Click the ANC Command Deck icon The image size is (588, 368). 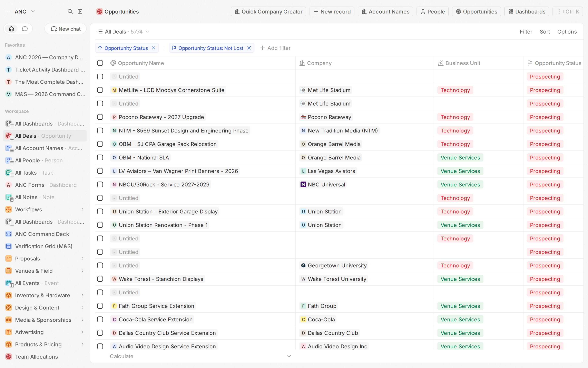tap(9, 234)
